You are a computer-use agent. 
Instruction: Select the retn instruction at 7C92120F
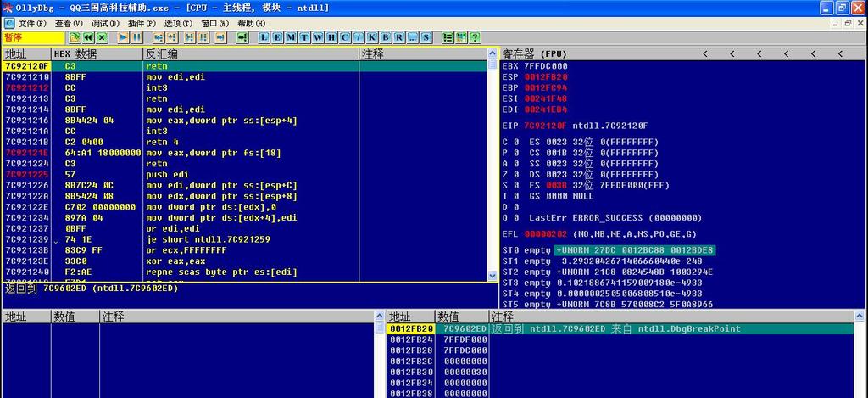(245, 66)
